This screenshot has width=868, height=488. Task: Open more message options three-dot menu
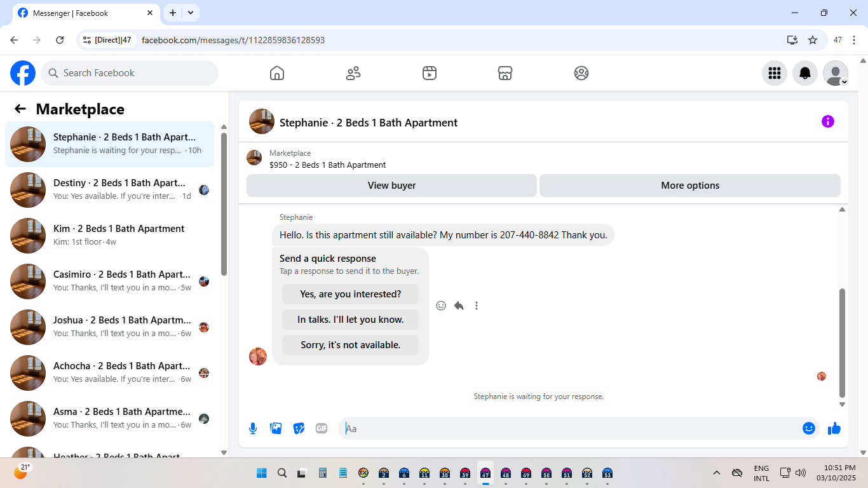click(x=477, y=306)
